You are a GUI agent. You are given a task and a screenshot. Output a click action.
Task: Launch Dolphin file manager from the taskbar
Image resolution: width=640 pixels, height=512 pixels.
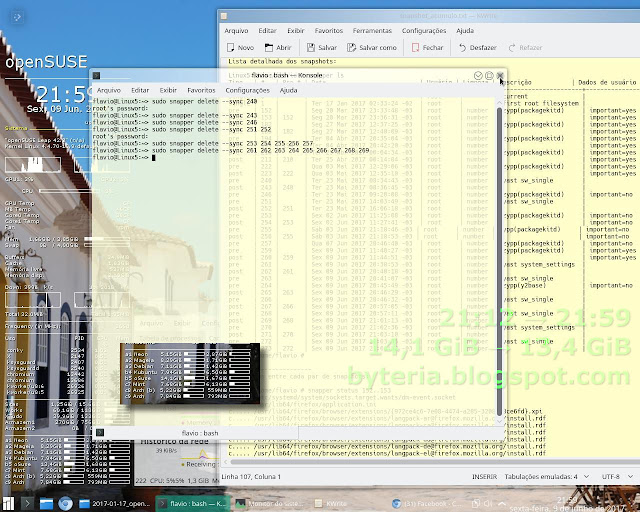(46, 503)
